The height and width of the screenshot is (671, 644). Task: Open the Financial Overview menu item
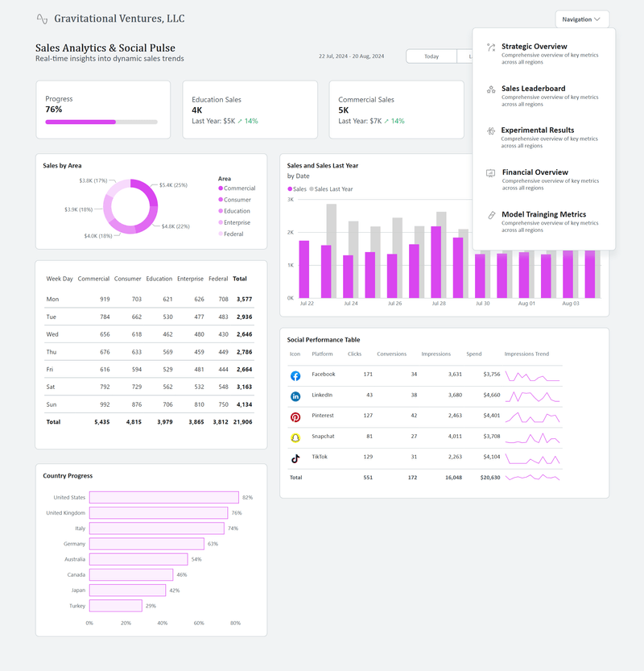535,172
